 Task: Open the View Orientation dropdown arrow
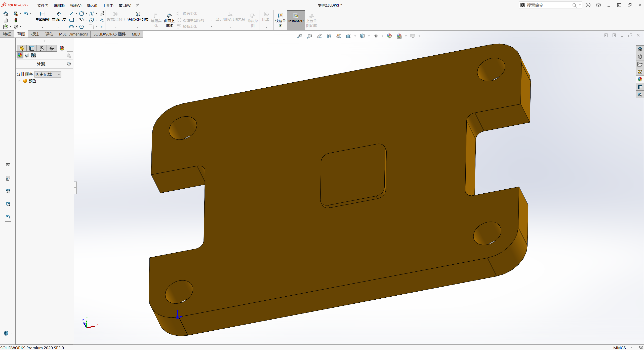pos(355,36)
